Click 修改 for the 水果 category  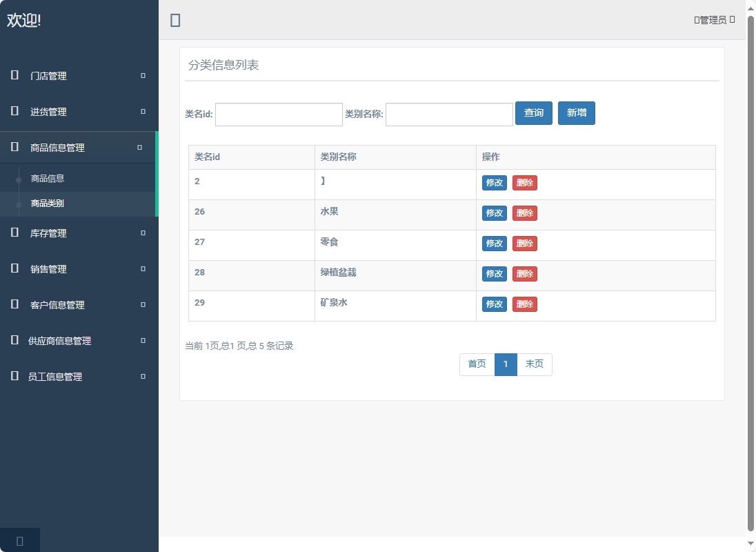[x=495, y=213]
